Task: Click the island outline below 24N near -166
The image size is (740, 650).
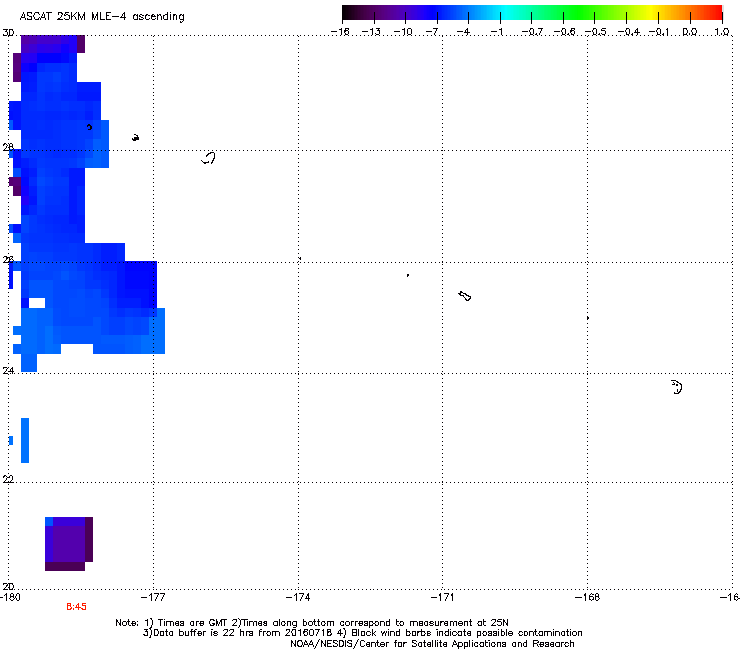Action: [677, 387]
